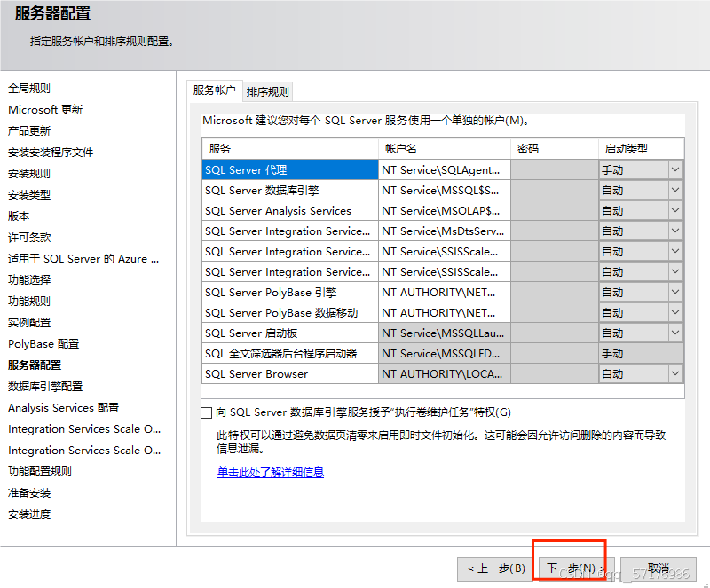Click the 手动 startup value for 全文筛选器 row
Viewport: 710px width, 588px height.
coord(641,353)
